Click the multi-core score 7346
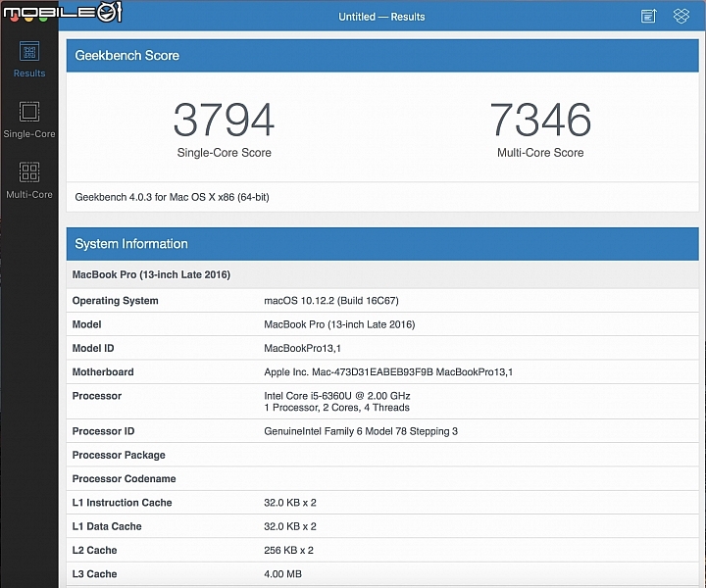Image resolution: width=706 pixels, height=588 pixels. click(x=540, y=120)
